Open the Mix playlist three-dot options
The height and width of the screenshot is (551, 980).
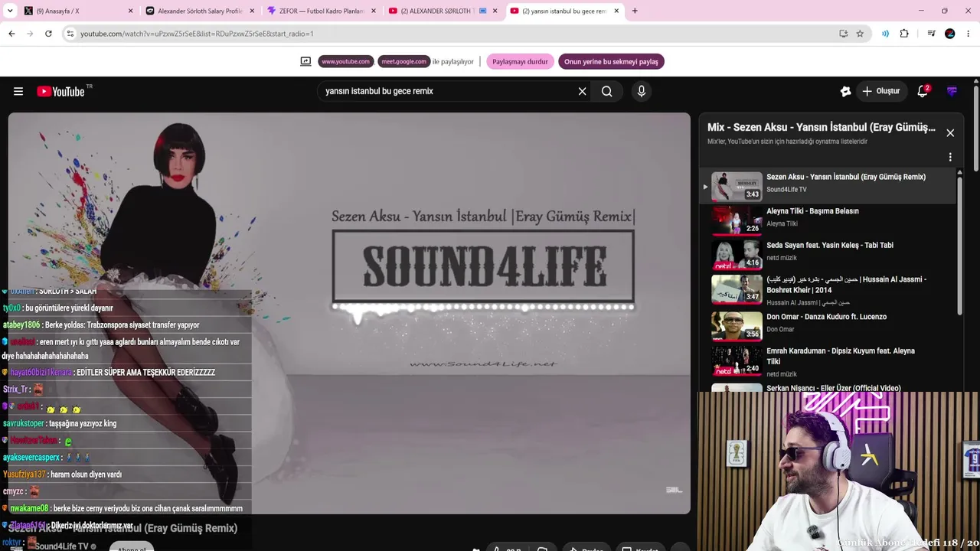click(x=950, y=157)
